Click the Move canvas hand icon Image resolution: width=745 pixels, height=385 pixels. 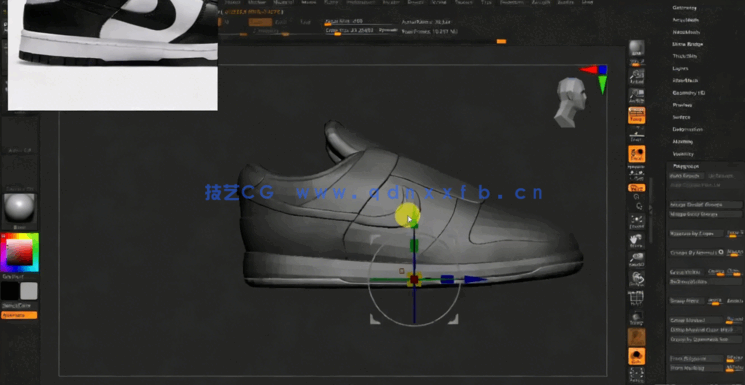pyautogui.click(x=637, y=239)
